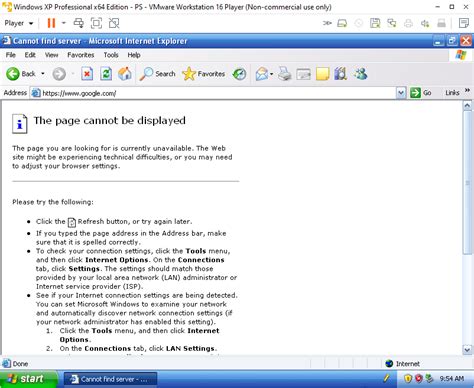Click the pencil icon on the taskbar
The height and width of the screenshot is (388, 474).
pyautogui.click(x=386, y=378)
